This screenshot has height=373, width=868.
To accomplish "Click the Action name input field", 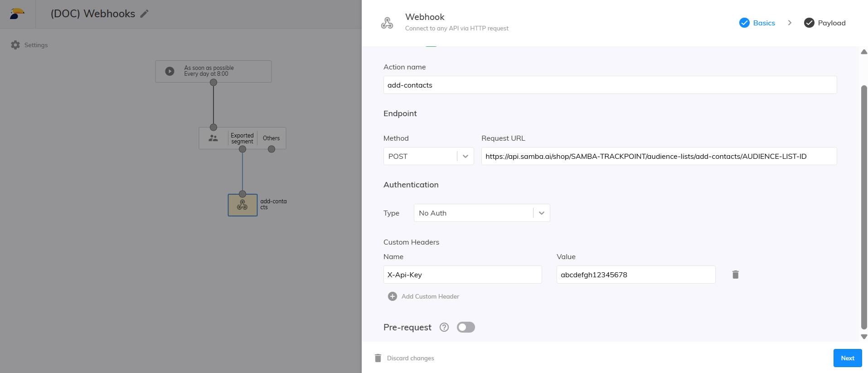I will tap(610, 85).
